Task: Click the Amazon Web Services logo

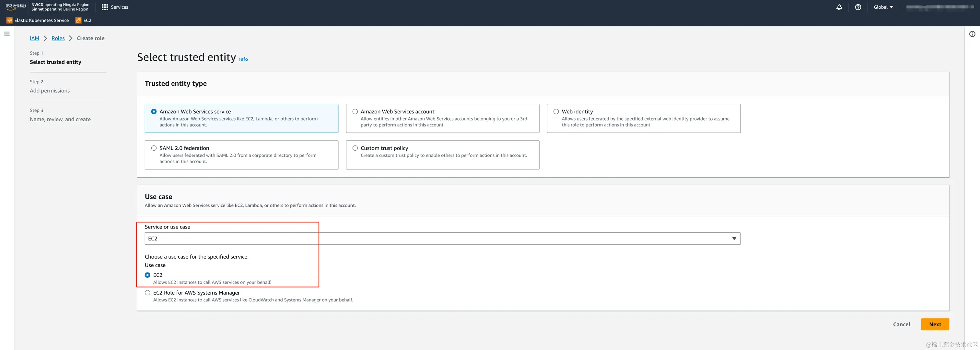Action: (16, 7)
